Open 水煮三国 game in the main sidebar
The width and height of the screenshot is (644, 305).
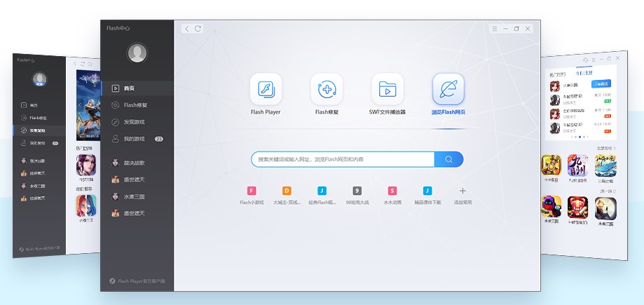tap(134, 196)
